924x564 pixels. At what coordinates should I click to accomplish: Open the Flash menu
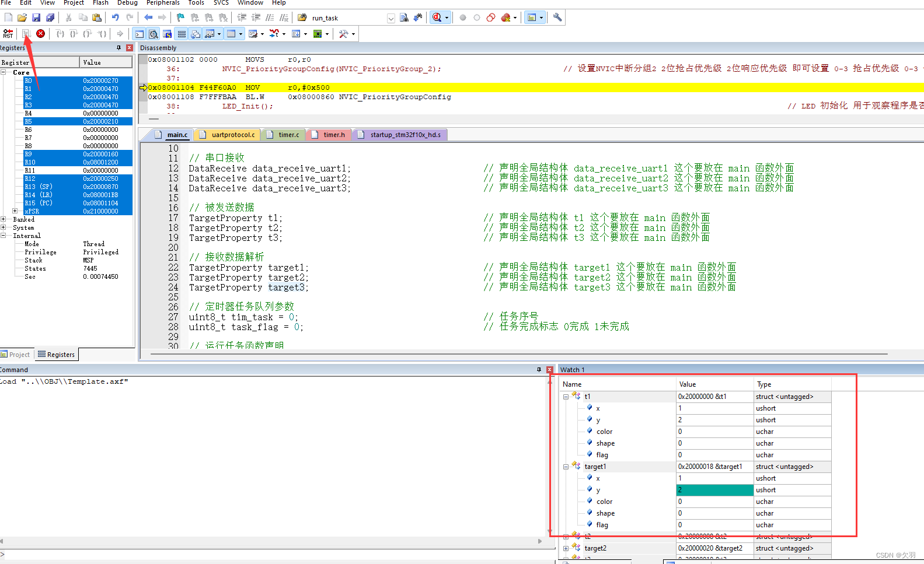coord(100,3)
